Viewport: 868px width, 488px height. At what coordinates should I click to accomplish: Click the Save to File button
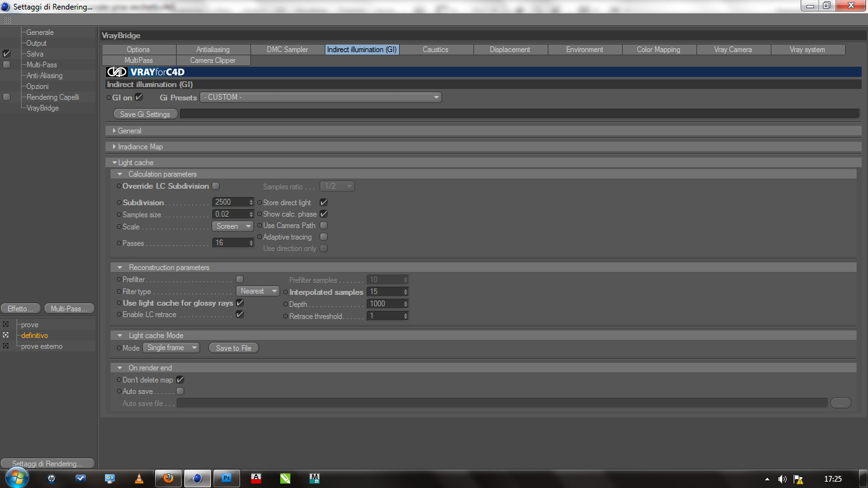click(x=234, y=348)
